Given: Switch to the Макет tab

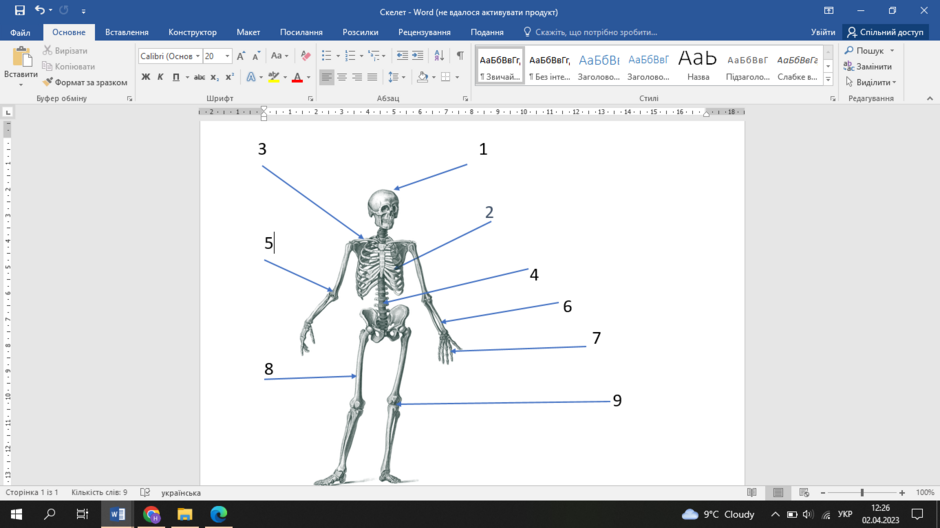Looking at the screenshot, I should [248, 32].
